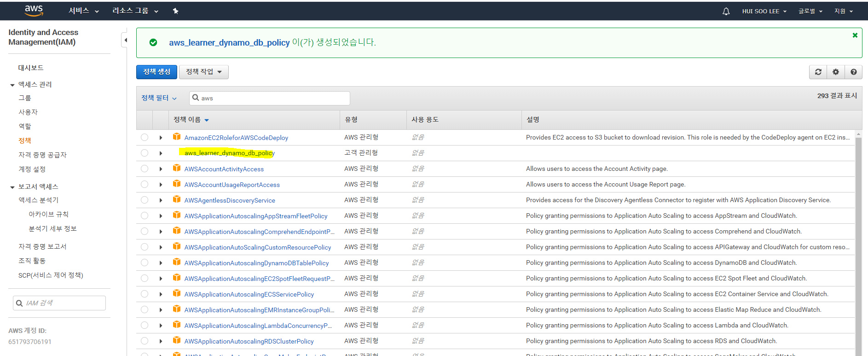Open the aws_learner_dynamo_db_policy link in banner

coord(229,42)
